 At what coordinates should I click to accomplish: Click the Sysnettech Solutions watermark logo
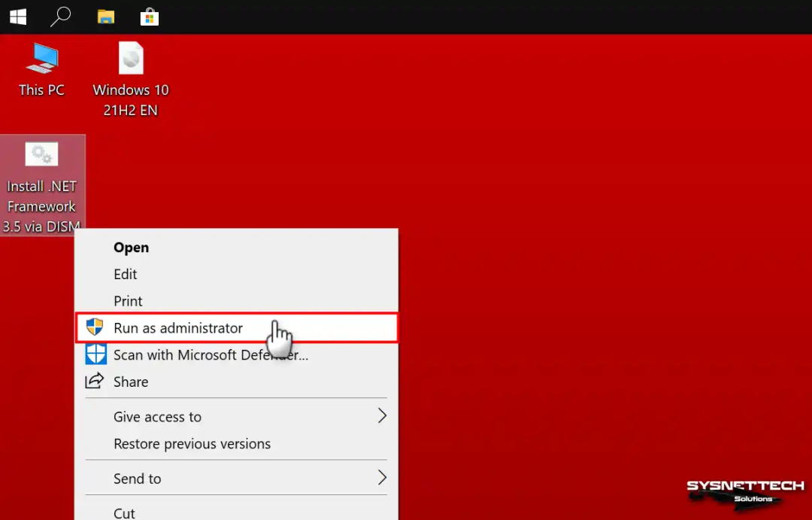[744, 491]
